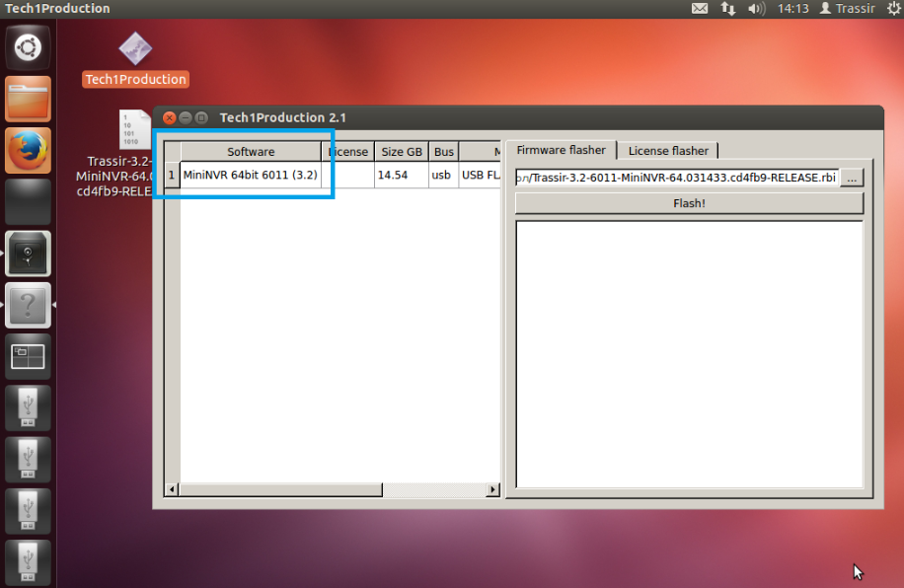Close the Tech1Production 2.1 window
The width and height of the screenshot is (904, 588).
pos(169,117)
